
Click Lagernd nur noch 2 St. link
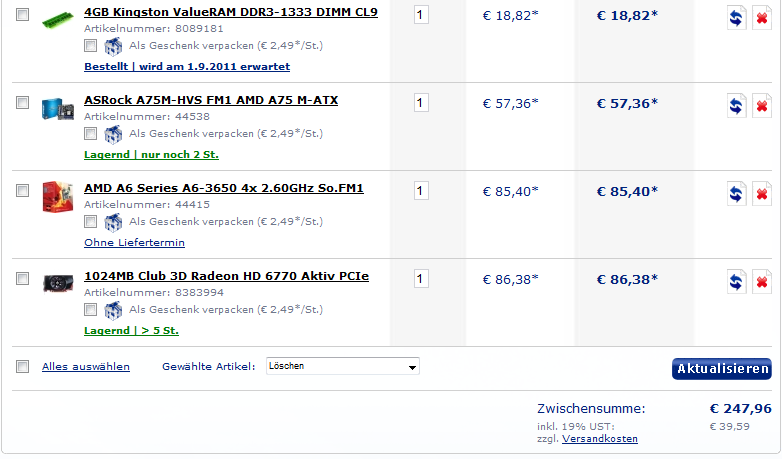click(151, 155)
